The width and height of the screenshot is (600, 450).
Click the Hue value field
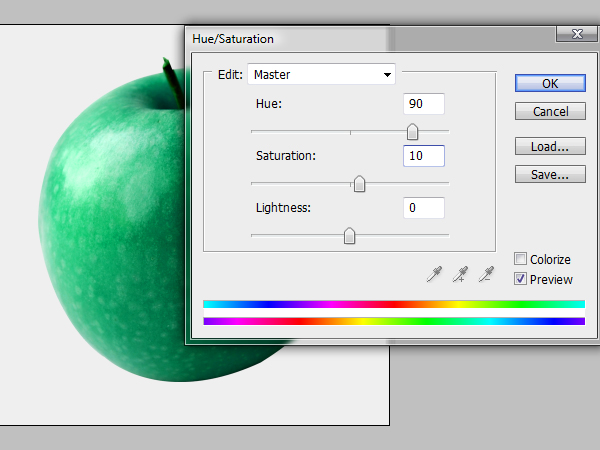pyautogui.click(x=424, y=104)
